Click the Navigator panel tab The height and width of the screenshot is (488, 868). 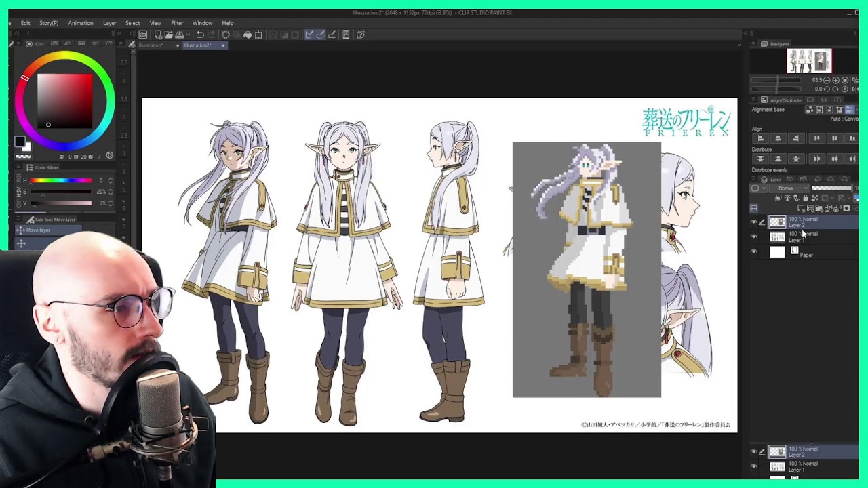775,44
